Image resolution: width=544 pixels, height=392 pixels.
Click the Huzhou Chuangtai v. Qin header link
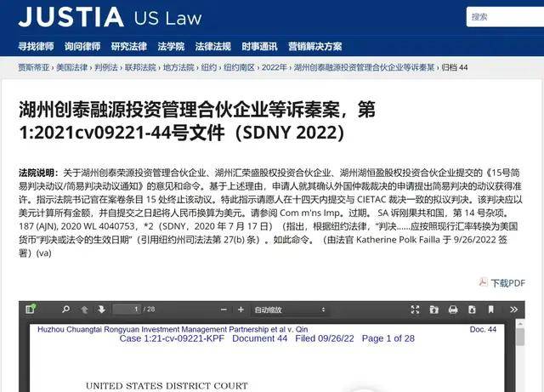(x=173, y=329)
